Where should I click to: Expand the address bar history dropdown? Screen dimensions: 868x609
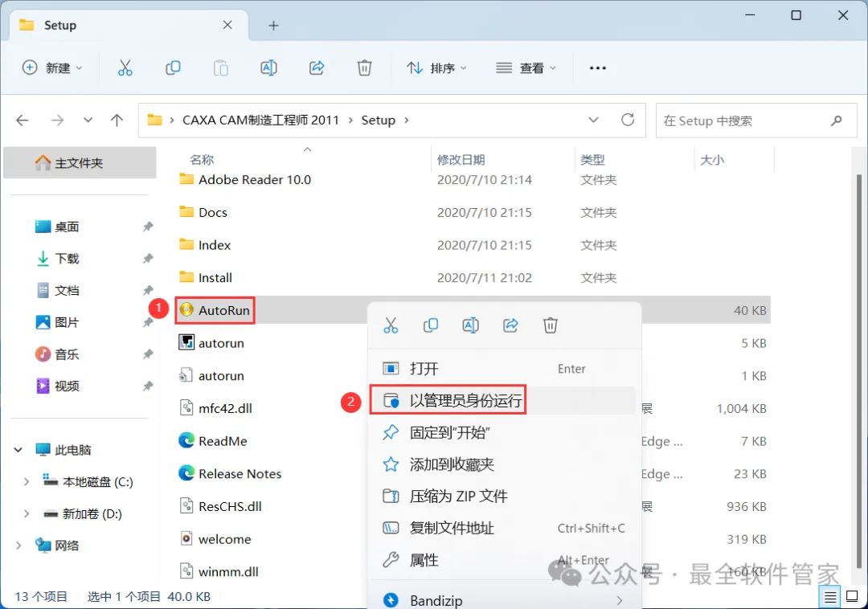(x=593, y=120)
